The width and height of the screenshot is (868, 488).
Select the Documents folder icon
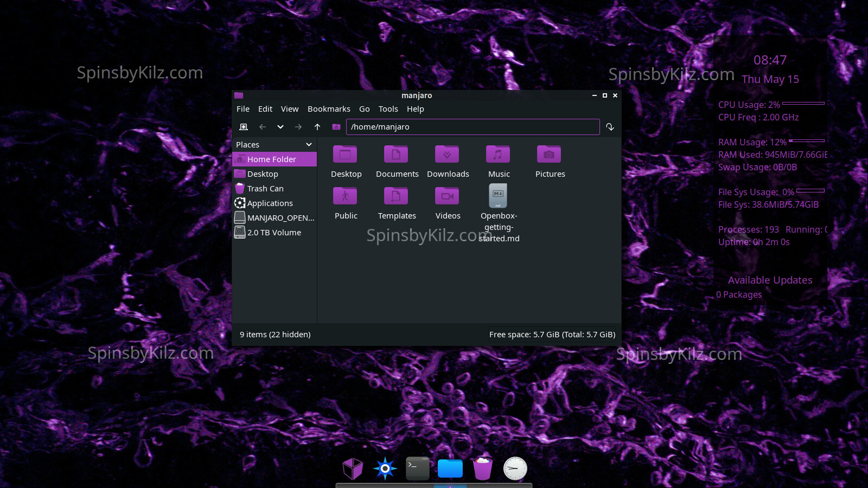396,154
